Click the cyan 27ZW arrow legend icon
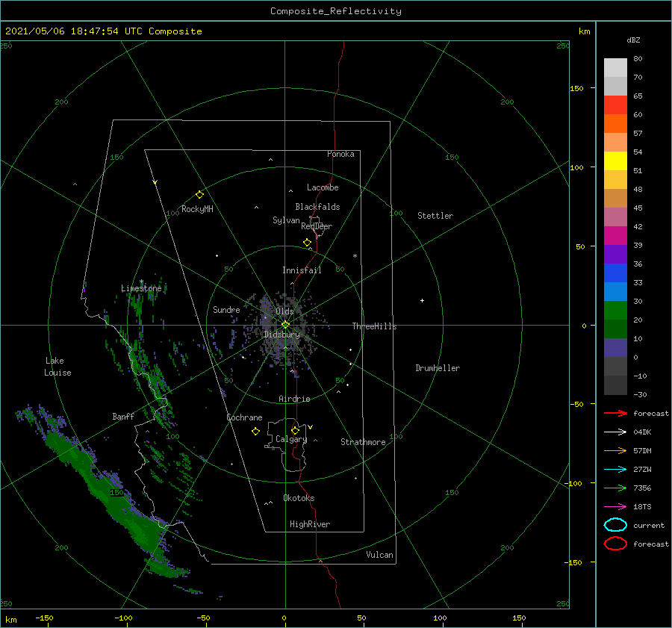This screenshot has width=672, height=628. click(615, 470)
